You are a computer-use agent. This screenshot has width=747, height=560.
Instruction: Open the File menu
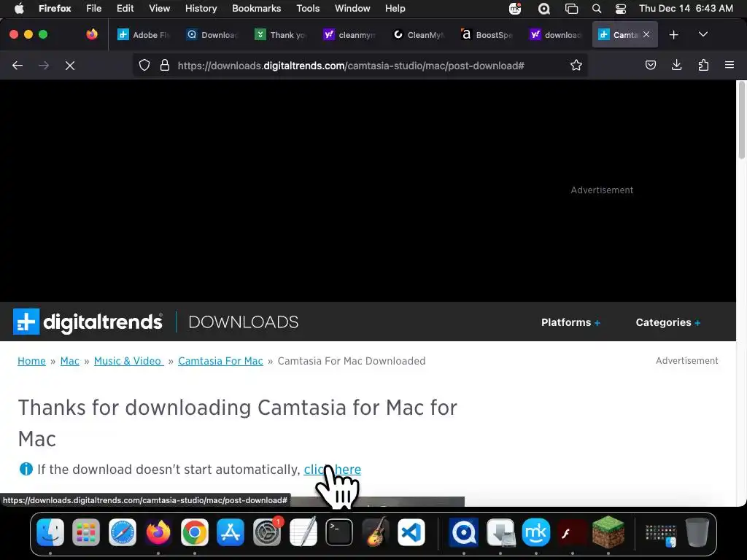94,8
